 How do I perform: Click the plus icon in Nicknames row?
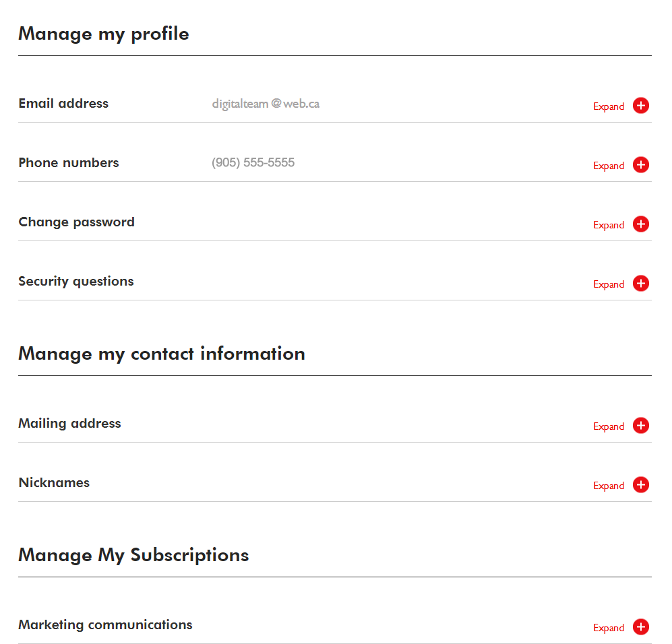click(640, 485)
